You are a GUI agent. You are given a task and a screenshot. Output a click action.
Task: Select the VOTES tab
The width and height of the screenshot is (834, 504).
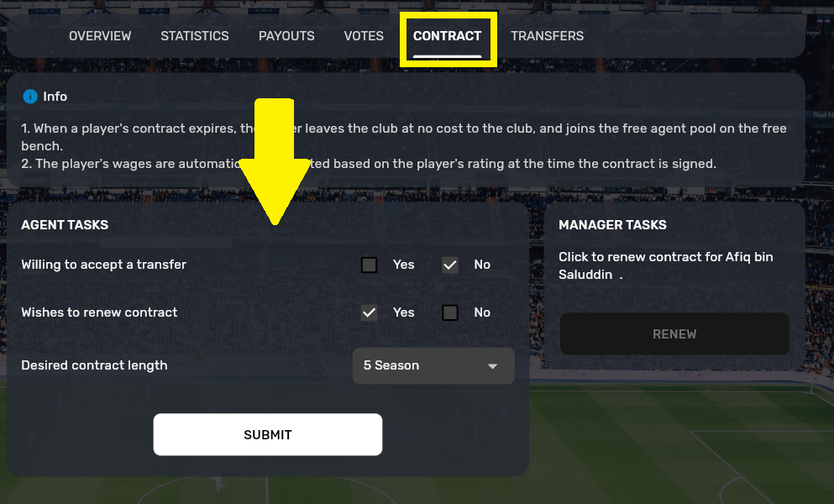coord(364,36)
